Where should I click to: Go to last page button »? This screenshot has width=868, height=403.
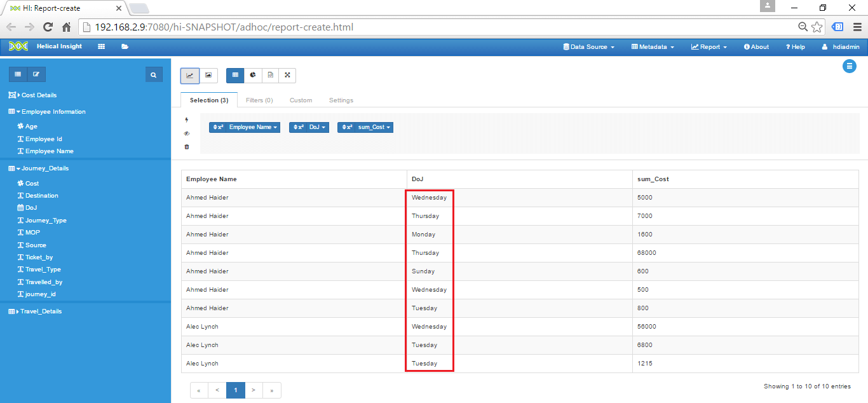pyautogui.click(x=272, y=390)
